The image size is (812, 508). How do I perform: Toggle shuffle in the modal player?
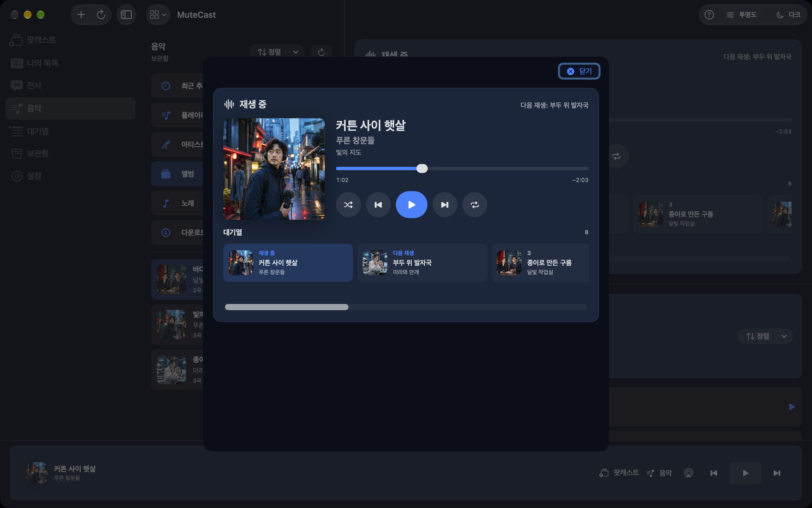348,205
